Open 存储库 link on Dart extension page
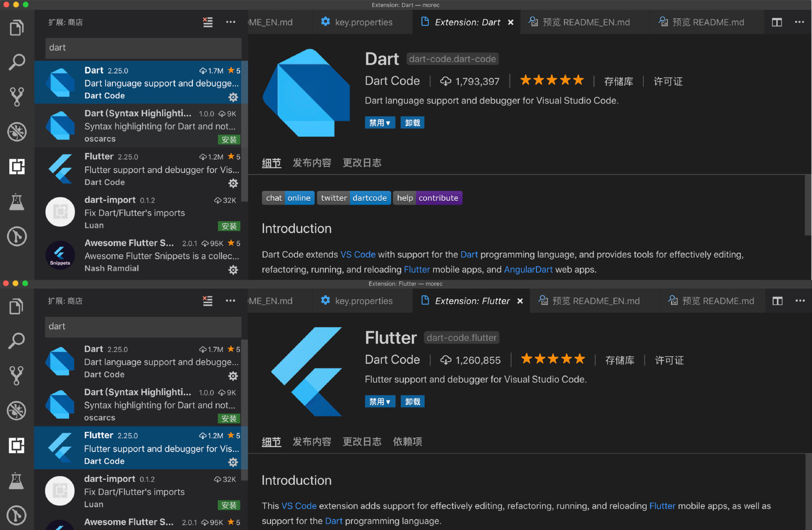This screenshot has width=812, height=530. [x=618, y=81]
